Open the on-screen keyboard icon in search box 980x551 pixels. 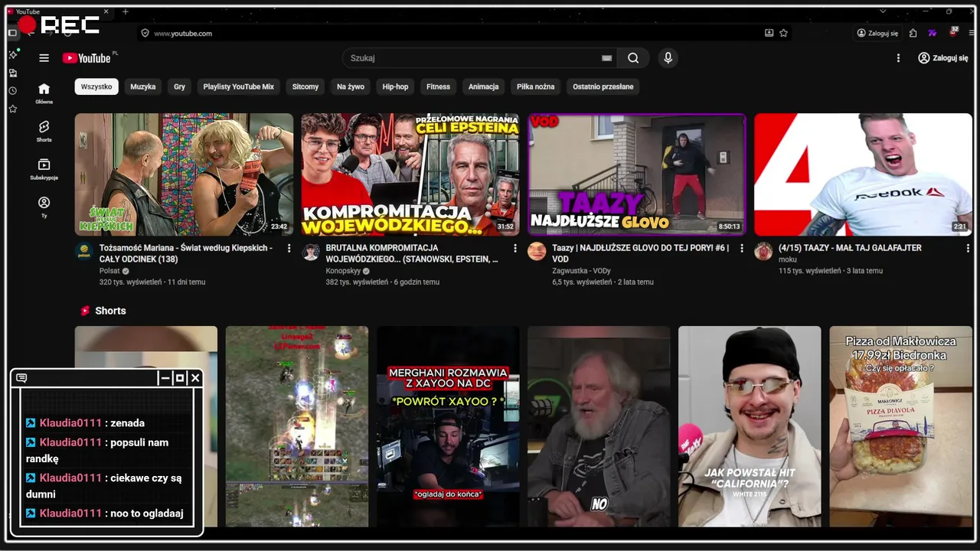click(606, 58)
